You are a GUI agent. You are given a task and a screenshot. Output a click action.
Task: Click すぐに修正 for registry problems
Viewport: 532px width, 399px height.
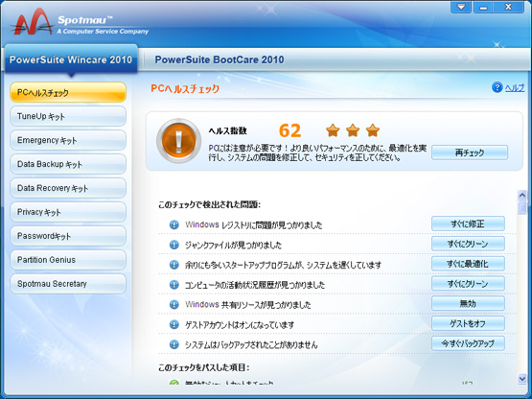click(468, 223)
